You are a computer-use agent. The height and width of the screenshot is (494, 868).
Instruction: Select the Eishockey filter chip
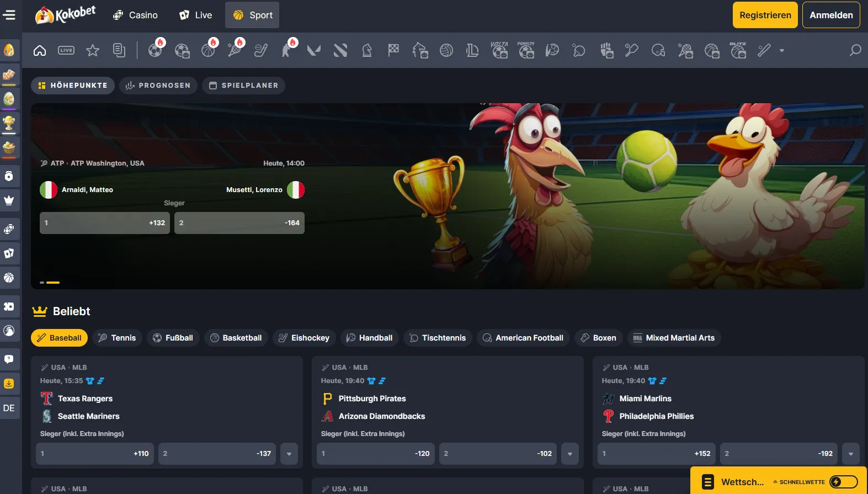click(x=304, y=338)
